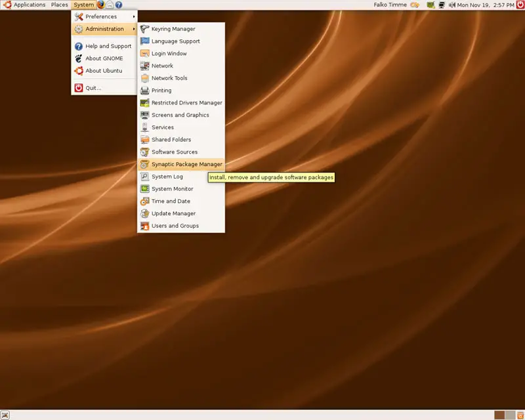Expand the Preferences submenu arrow
Viewport: 525px width, 420px height.
[134, 16]
